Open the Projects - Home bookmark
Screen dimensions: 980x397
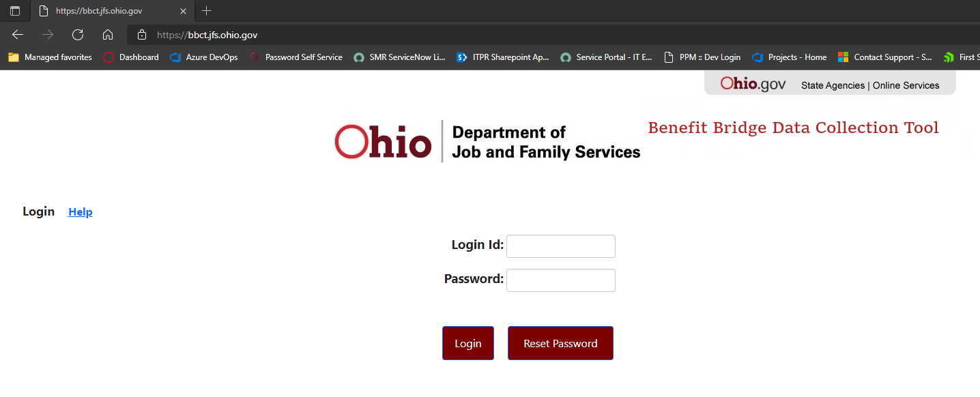(x=790, y=57)
